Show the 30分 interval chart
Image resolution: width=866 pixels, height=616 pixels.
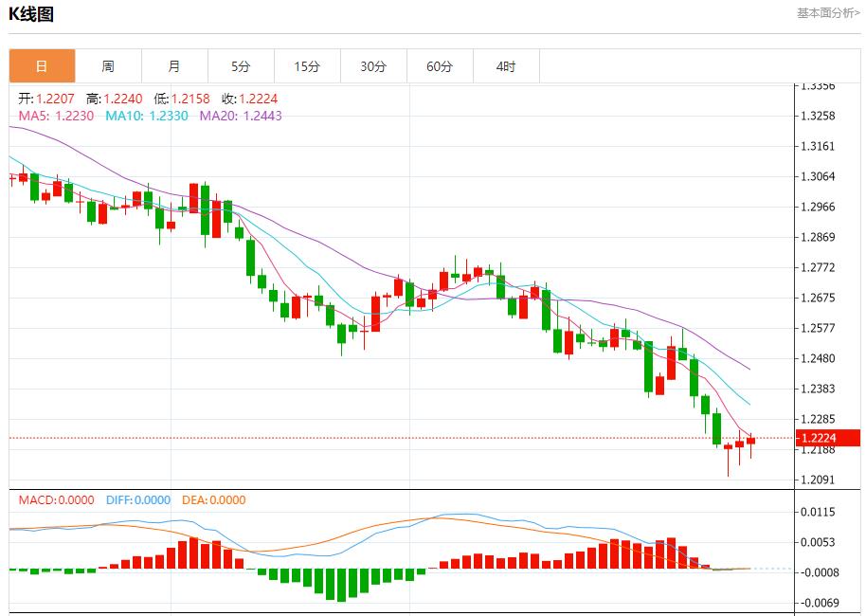[x=373, y=66]
